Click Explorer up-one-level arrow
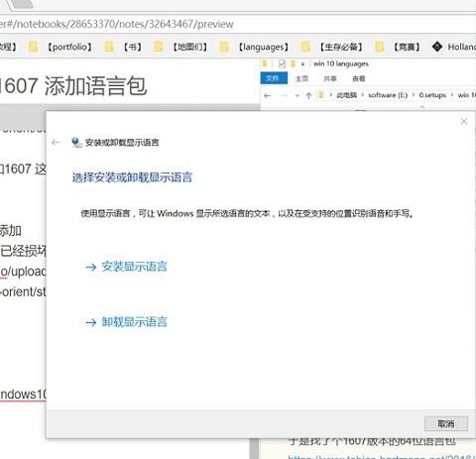The image size is (476, 459). point(308,95)
